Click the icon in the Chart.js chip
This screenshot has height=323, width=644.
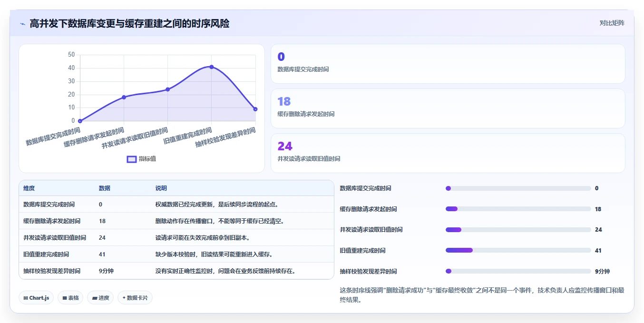coord(26,298)
